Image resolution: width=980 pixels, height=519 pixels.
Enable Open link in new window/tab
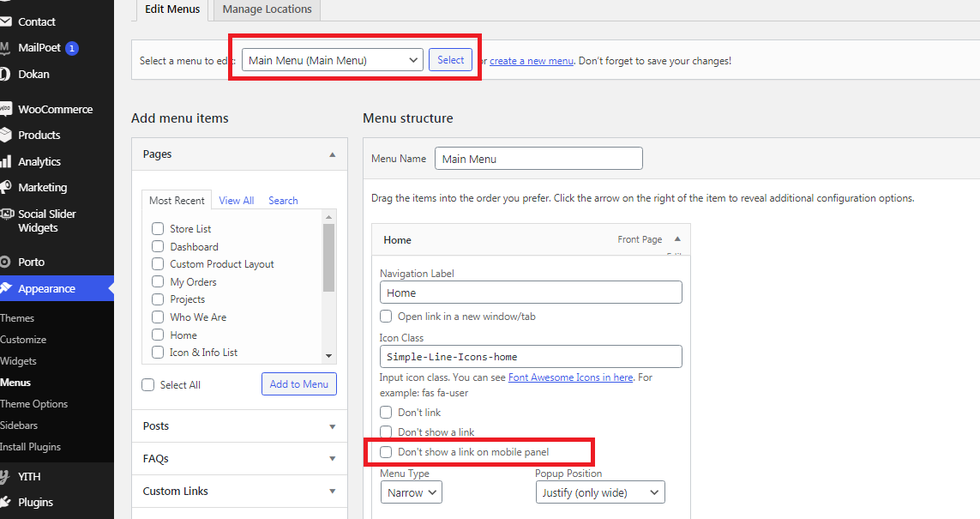(x=386, y=317)
